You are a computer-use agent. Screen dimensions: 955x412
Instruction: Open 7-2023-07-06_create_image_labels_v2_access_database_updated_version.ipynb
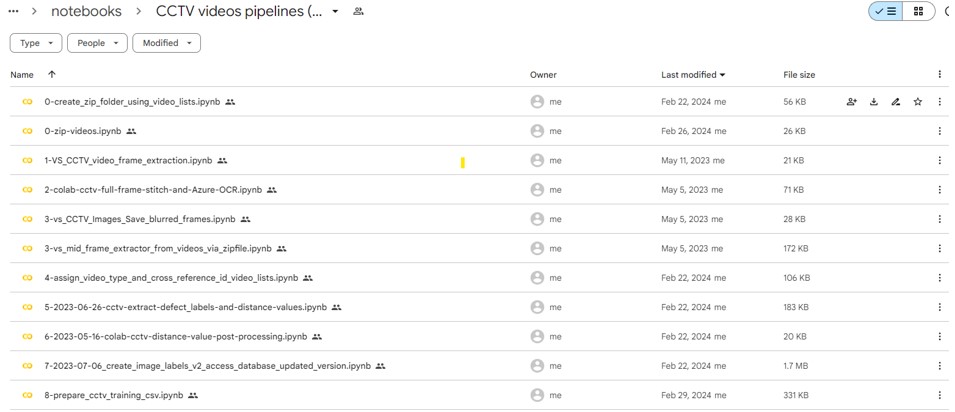[207, 366]
